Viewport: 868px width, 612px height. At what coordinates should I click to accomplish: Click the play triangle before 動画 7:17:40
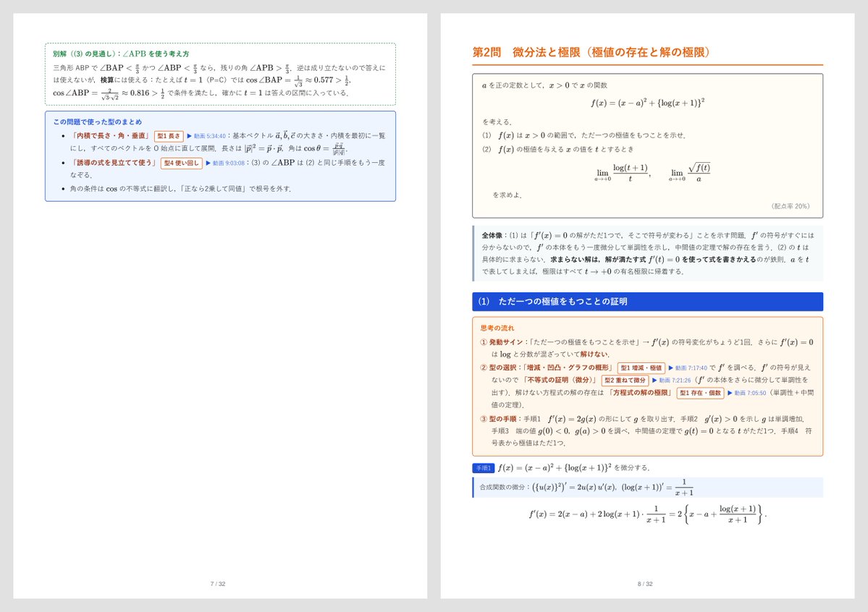tap(671, 368)
